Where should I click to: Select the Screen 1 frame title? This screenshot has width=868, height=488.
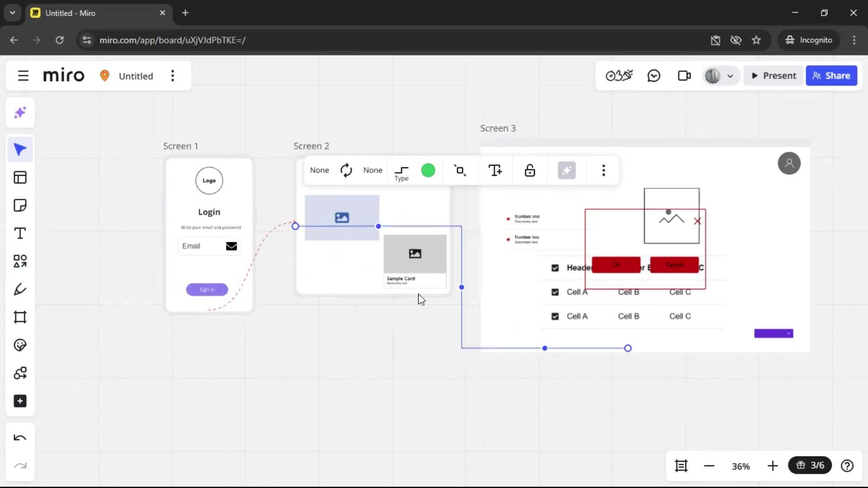click(180, 146)
